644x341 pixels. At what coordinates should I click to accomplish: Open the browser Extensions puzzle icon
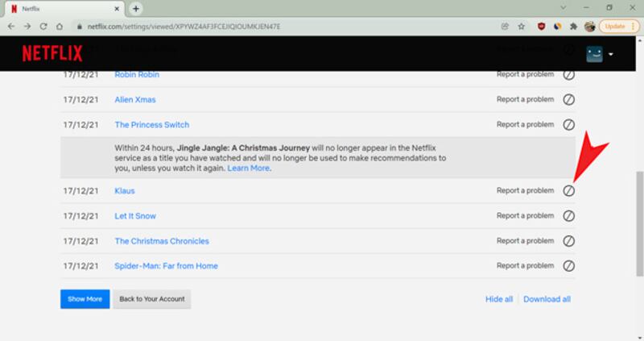tap(573, 26)
